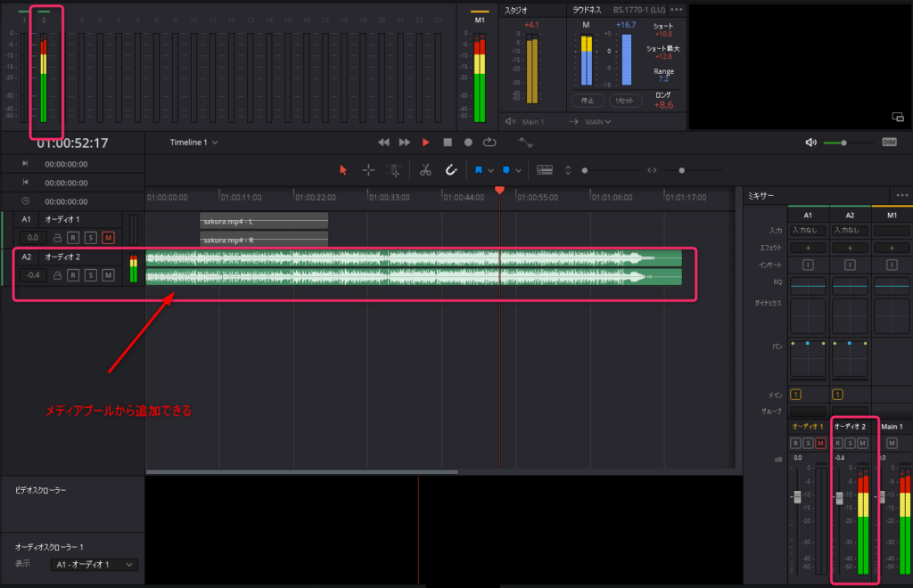Screen dimensions: 913x588
Task: Activate the Range selection crosshair tool
Action: coord(368,169)
